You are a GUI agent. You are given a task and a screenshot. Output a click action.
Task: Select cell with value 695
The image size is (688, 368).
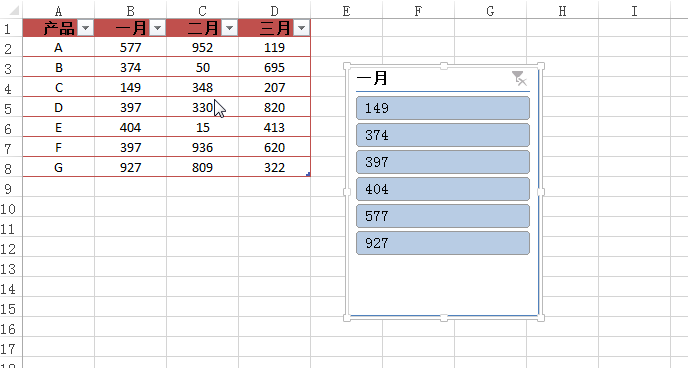click(x=274, y=67)
